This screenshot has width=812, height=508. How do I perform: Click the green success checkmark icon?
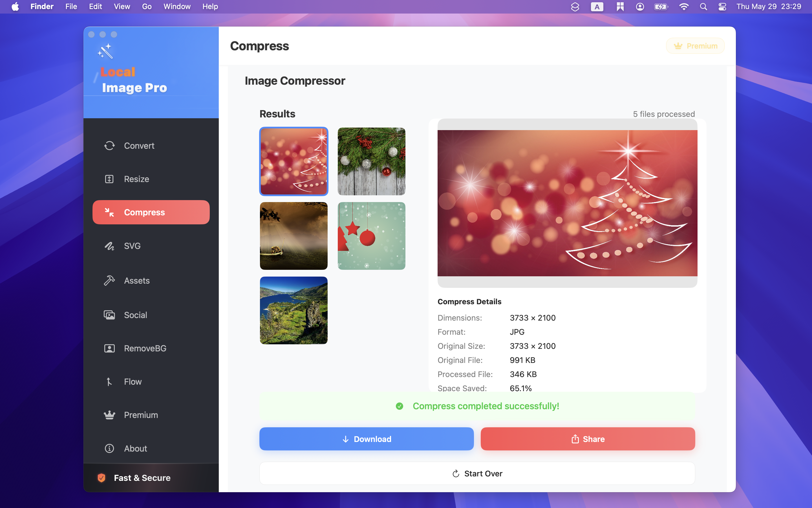coord(399,406)
